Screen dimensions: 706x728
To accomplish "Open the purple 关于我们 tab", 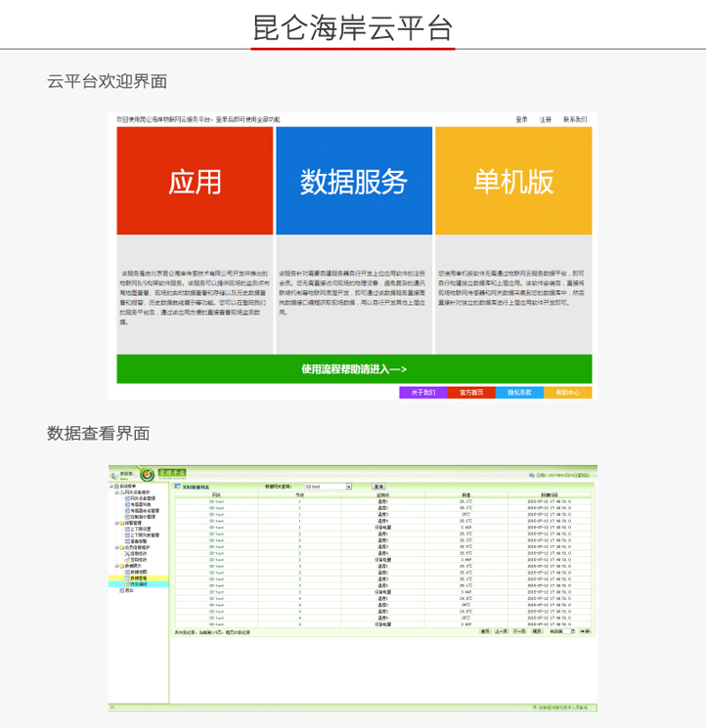I will pos(423,393).
